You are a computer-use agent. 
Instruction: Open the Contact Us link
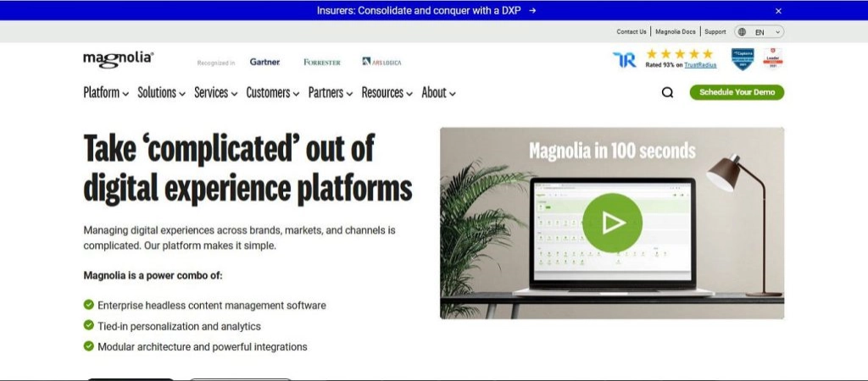(631, 32)
